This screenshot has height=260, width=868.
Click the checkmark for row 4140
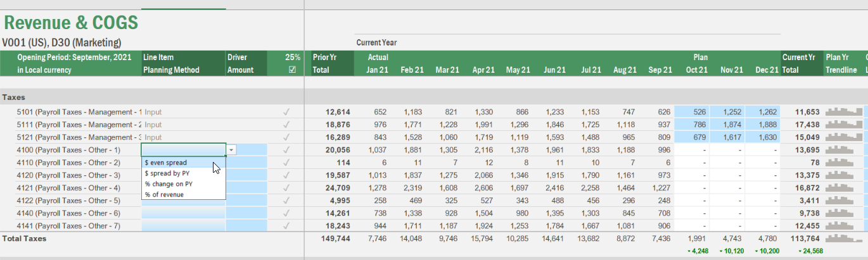tap(286, 213)
